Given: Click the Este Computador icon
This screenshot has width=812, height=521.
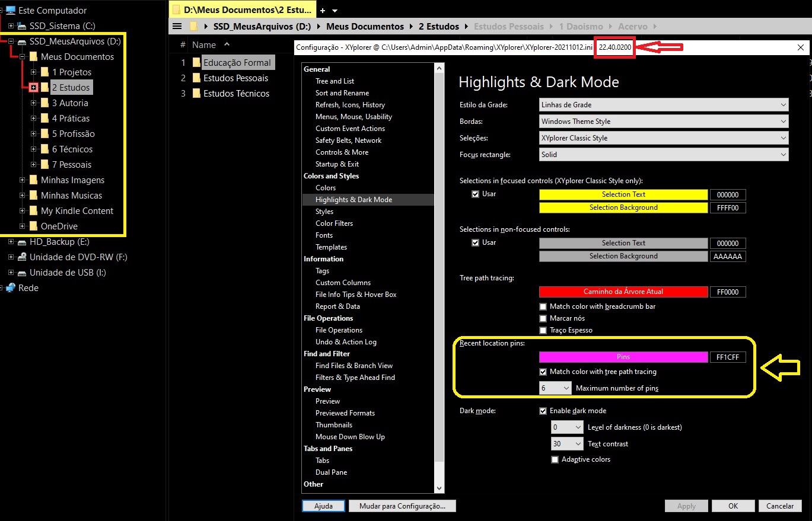Looking at the screenshot, I should 11,11.
